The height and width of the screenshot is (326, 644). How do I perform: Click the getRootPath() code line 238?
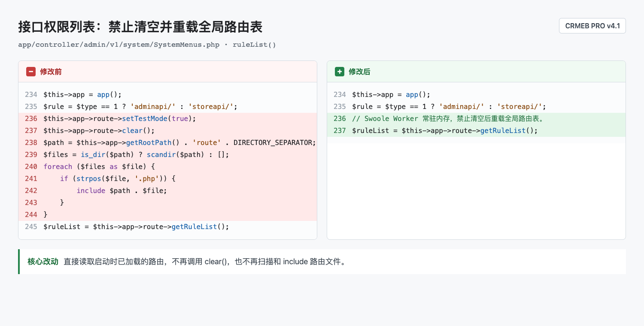[167, 142]
